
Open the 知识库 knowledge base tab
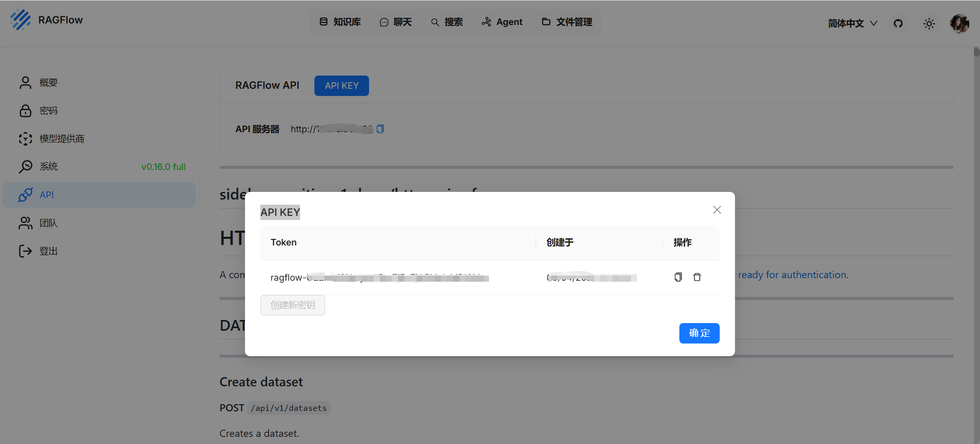click(x=340, y=22)
